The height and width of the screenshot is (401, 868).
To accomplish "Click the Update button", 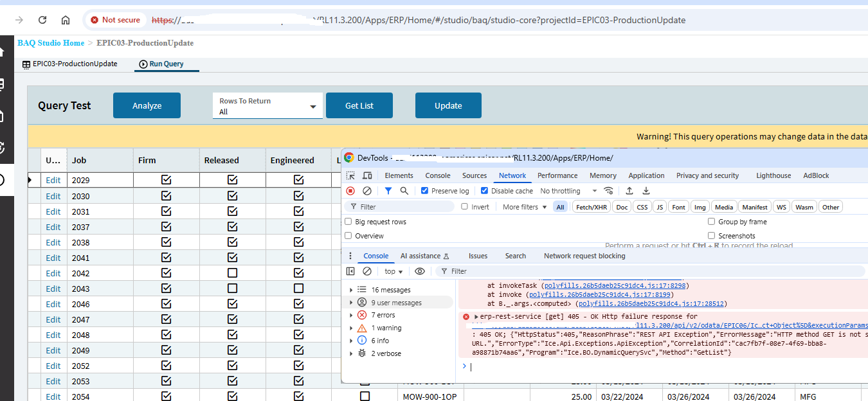I will pyautogui.click(x=448, y=105).
